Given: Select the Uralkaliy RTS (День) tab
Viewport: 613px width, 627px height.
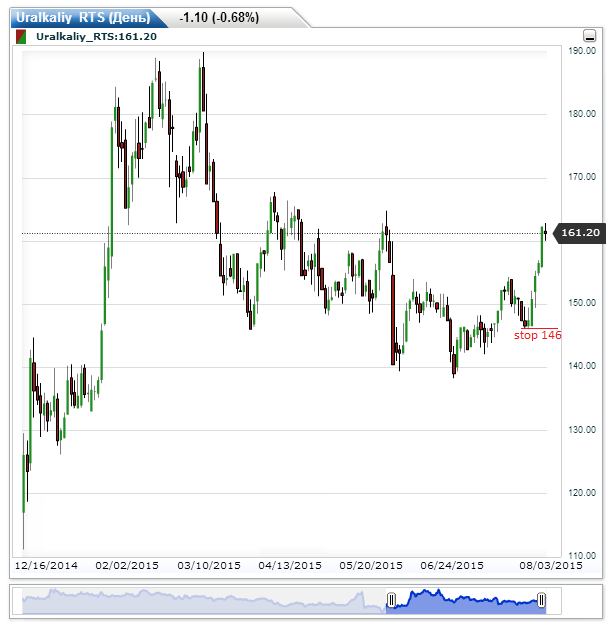Looking at the screenshot, I should [x=84, y=18].
